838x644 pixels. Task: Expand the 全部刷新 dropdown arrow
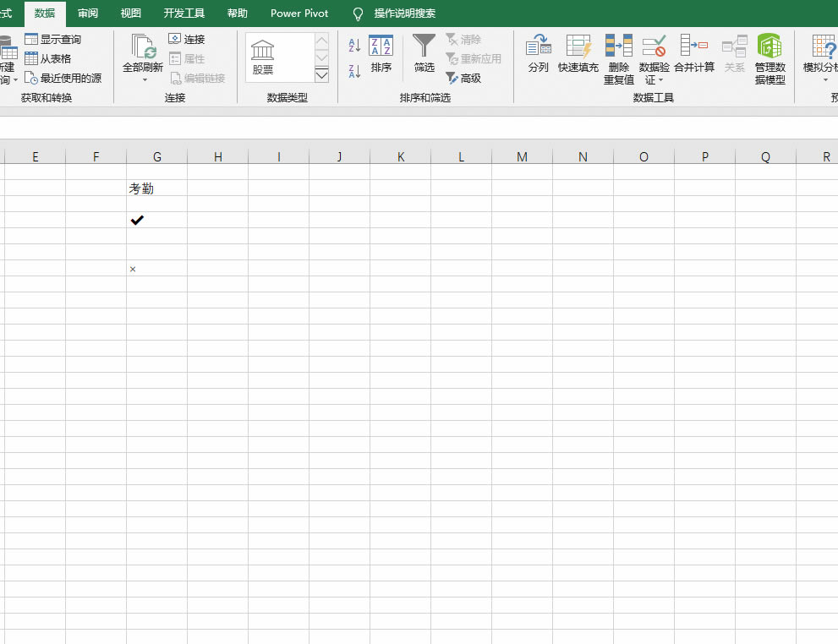pyautogui.click(x=145, y=80)
